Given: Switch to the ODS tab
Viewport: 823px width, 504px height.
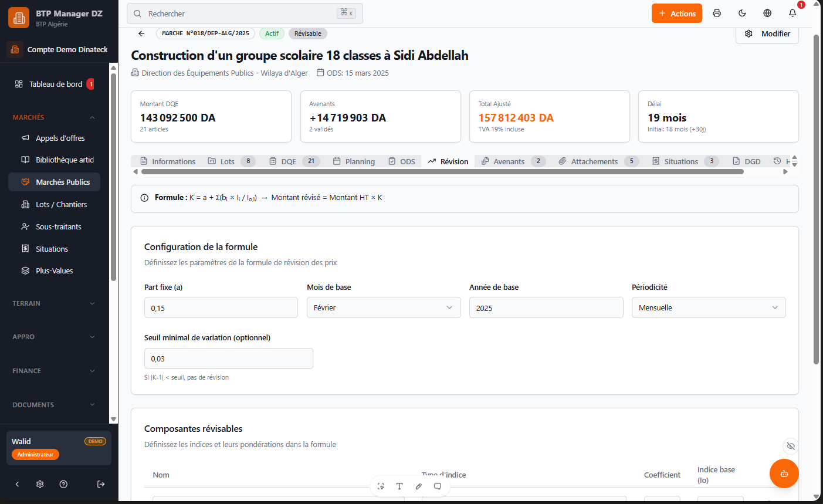Looking at the screenshot, I should coord(402,161).
